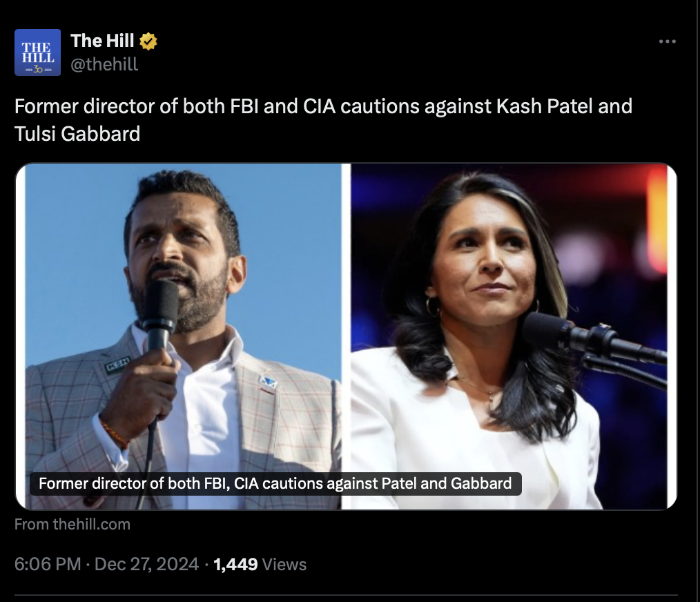
Task: Click the "Views" label
Action: (x=284, y=564)
